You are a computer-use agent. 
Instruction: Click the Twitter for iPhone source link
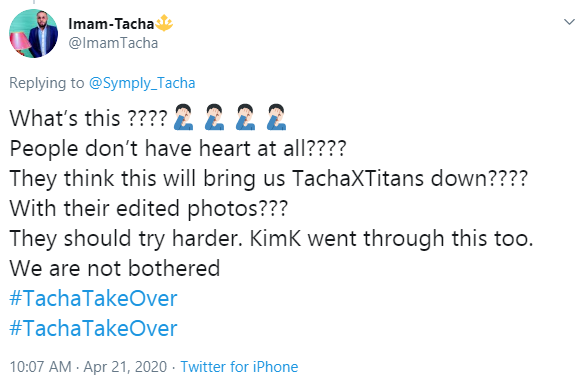point(239,367)
